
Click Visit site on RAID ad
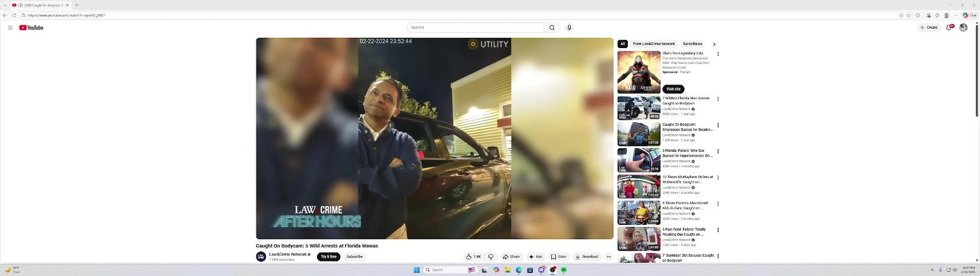tap(673, 89)
